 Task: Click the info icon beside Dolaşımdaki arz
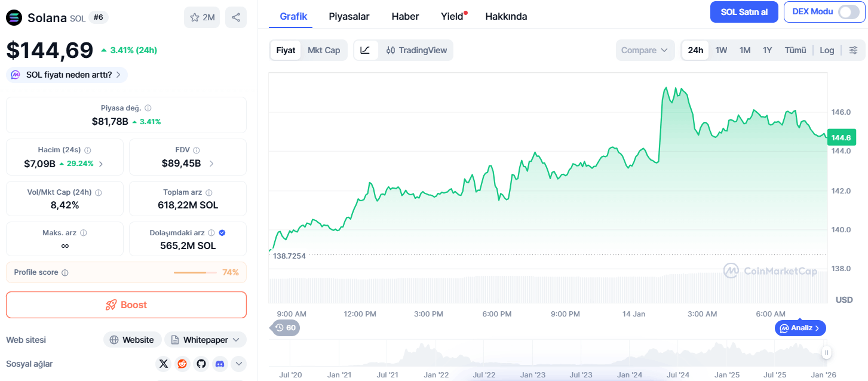211,233
